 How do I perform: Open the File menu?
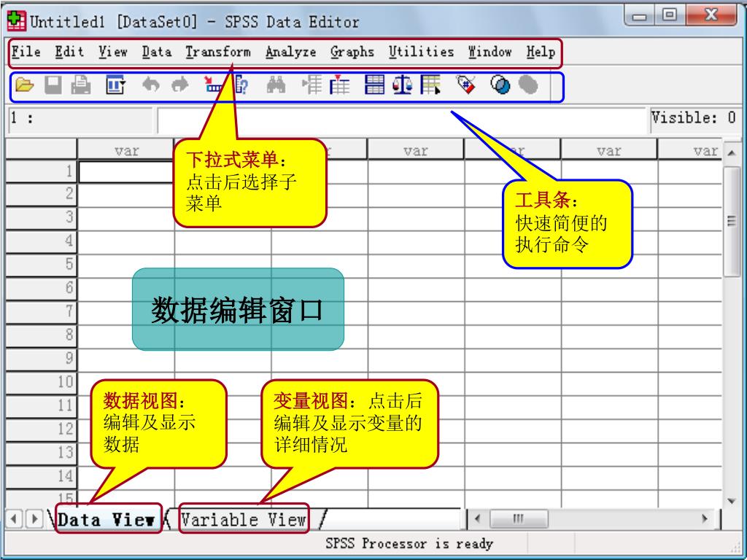pyautogui.click(x=26, y=52)
